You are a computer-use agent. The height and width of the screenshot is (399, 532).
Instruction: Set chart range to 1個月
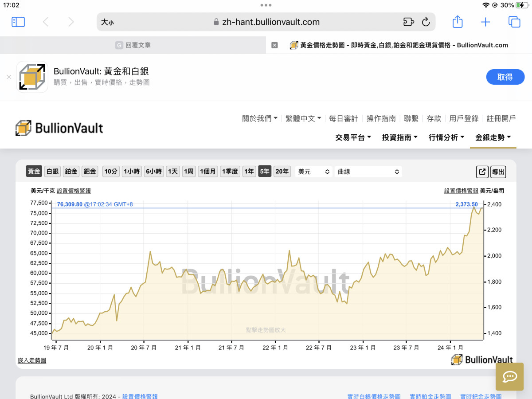(207, 172)
